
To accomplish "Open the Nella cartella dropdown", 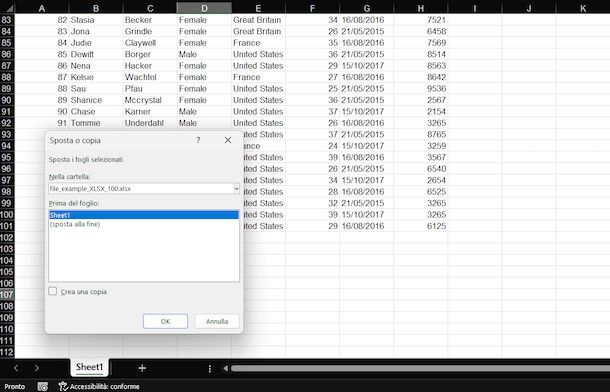I will point(236,188).
